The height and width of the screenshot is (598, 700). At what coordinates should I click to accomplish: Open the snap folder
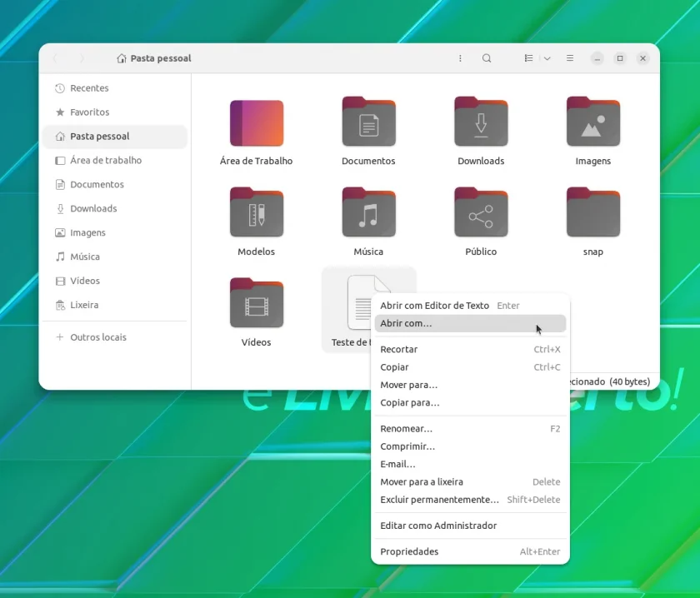592,212
